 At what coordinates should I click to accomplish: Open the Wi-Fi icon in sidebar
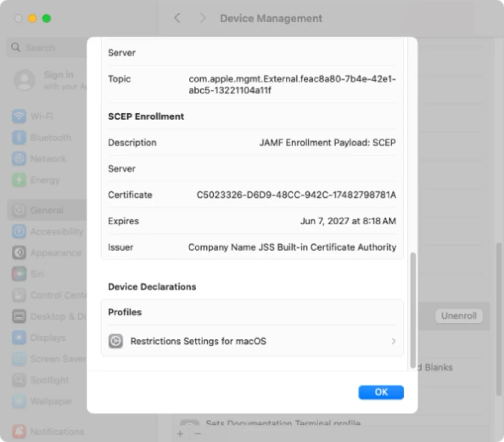[x=19, y=116]
